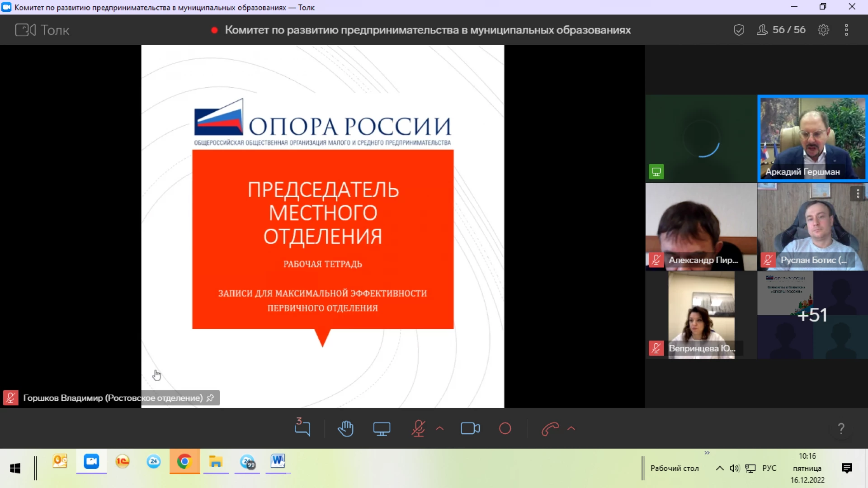Switch to Толк app in the taskbar
The height and width of the screenshot is (488, 868).
(x=91, y=461)
